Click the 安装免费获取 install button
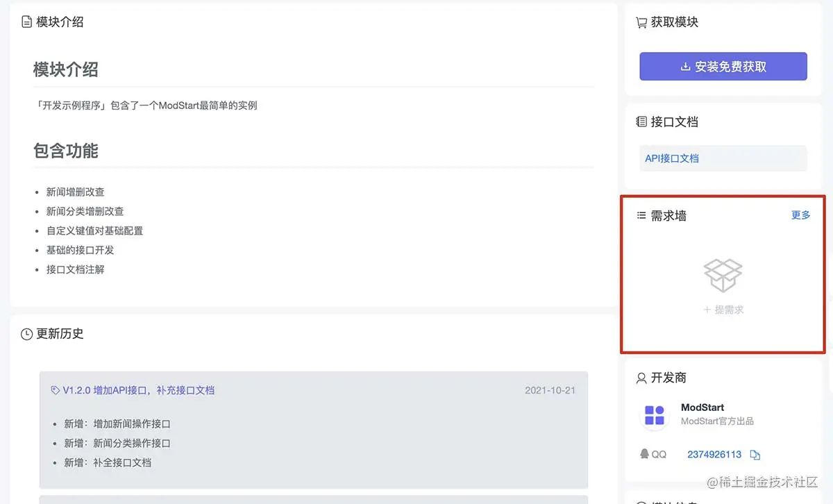 click(723, 67)
